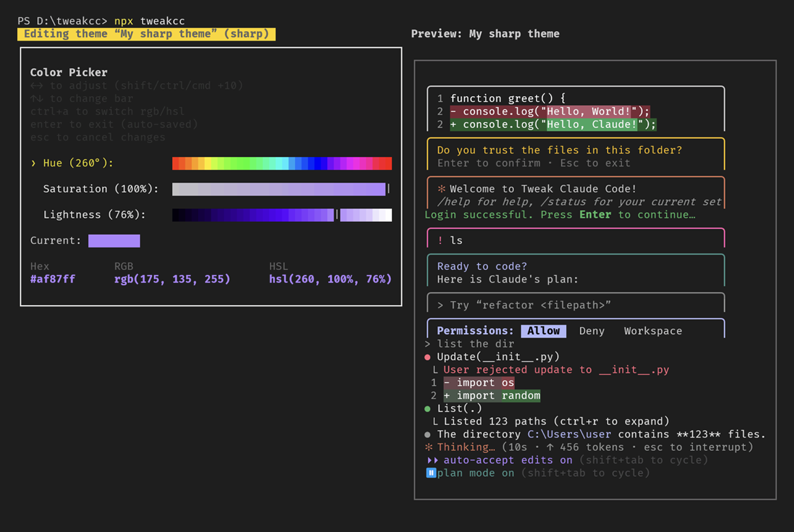Click the hex value #af87ff
Image resolution: width=794 pixels, height=532 pixels.
pos(53,279)
